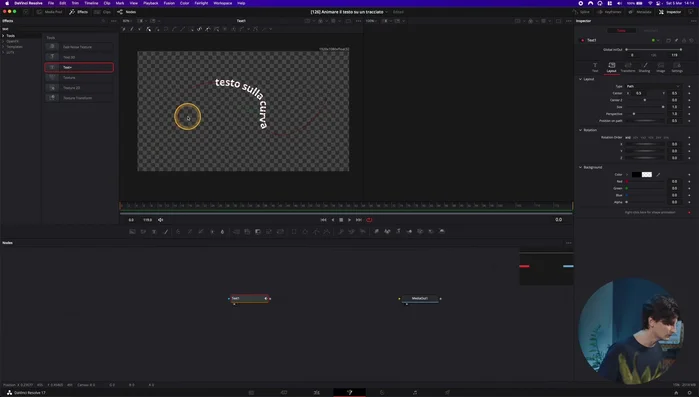Screen dimensions: 699x397
Task: Open the layout Type dropdown showing Path
Action: pos(653,86)
